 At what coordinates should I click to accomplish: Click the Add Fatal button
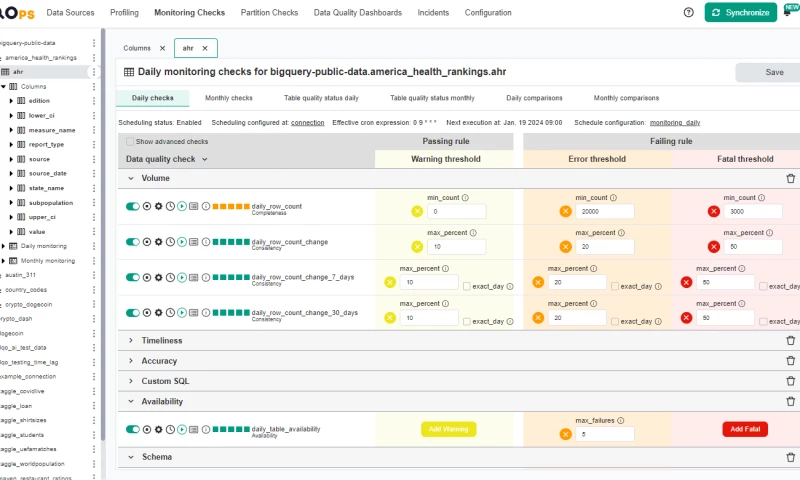click(x=745, y=429)
